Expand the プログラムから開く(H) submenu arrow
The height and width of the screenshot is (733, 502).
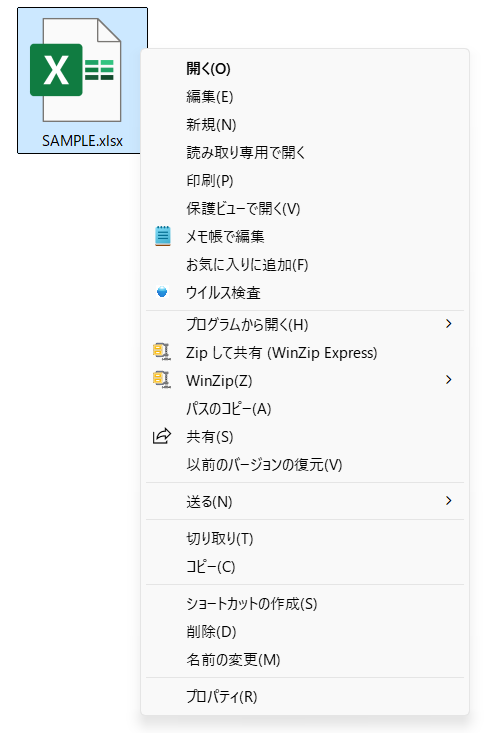(x=449, y=323)
